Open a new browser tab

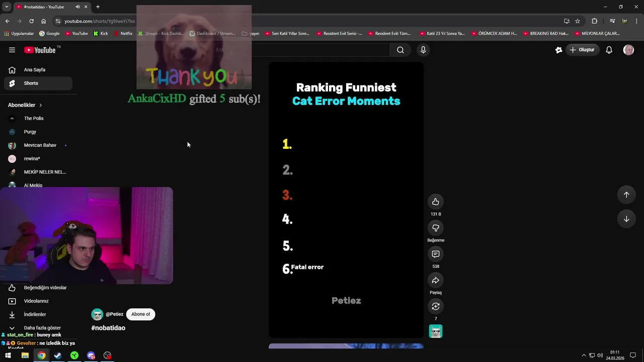(98, 7)
